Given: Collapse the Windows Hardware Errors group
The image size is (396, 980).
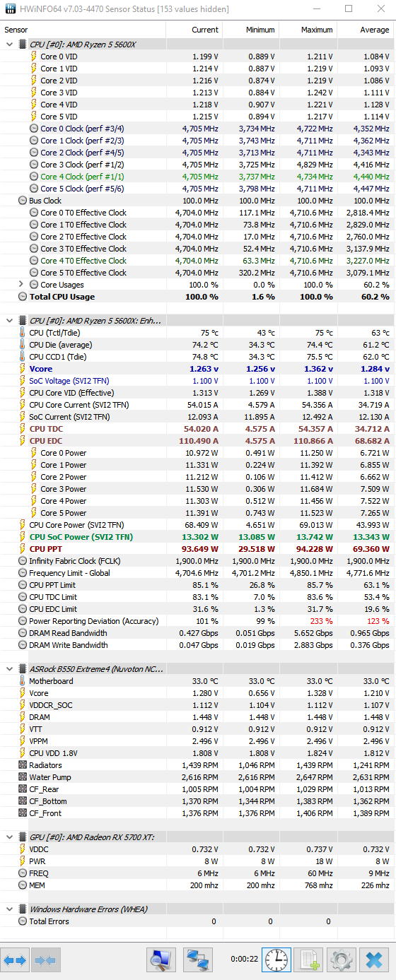Looking at the screenshot, I should (9, 909).
